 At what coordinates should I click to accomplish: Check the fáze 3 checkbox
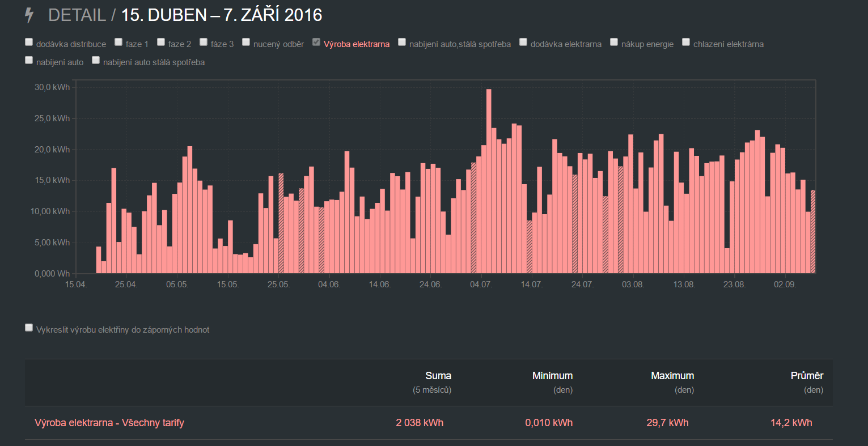204,41
